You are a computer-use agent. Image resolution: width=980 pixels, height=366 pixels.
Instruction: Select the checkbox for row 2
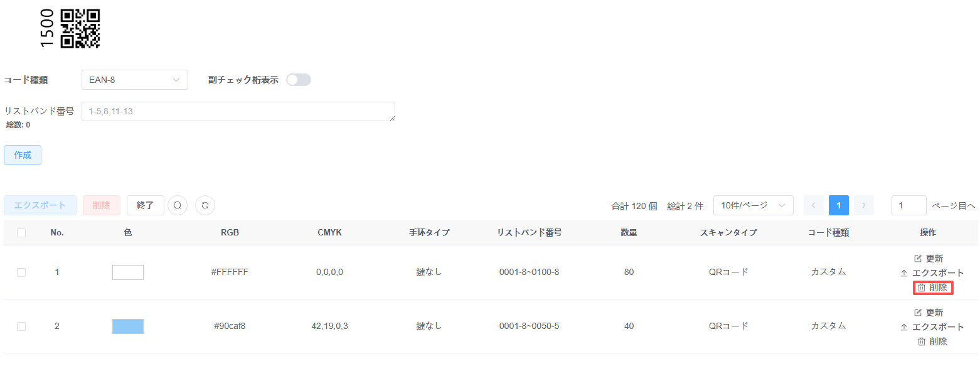click(21, 326)
